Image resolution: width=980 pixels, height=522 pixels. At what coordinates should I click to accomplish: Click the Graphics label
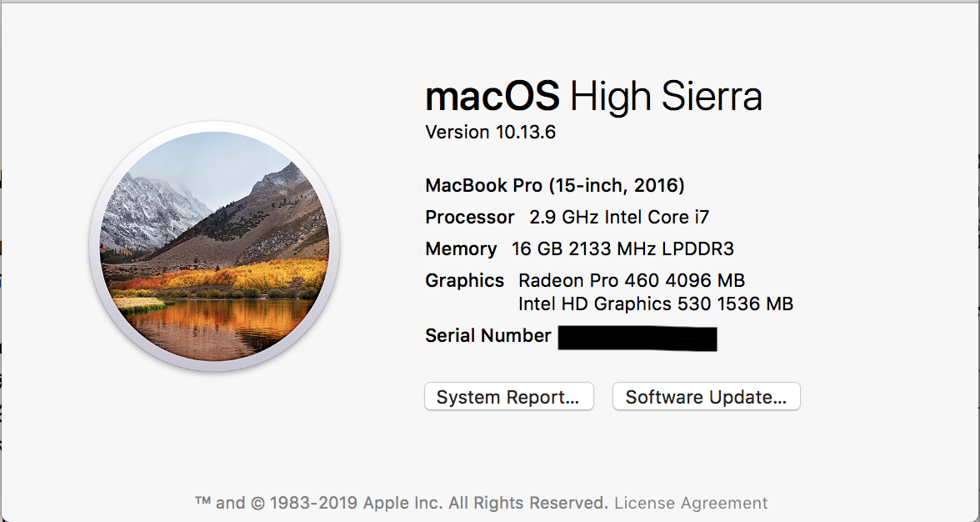click(464, 281)
